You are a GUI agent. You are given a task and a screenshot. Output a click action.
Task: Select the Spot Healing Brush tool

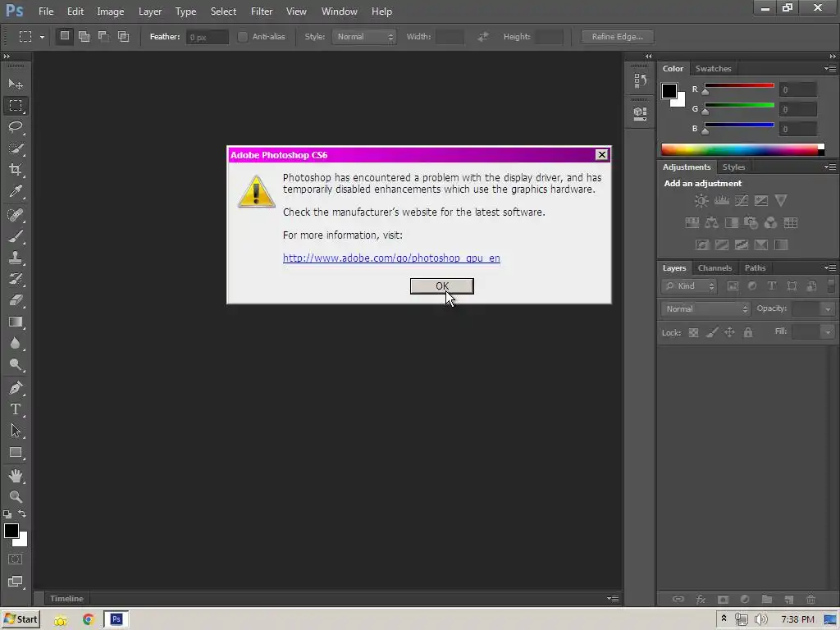[x=16, y=215]
